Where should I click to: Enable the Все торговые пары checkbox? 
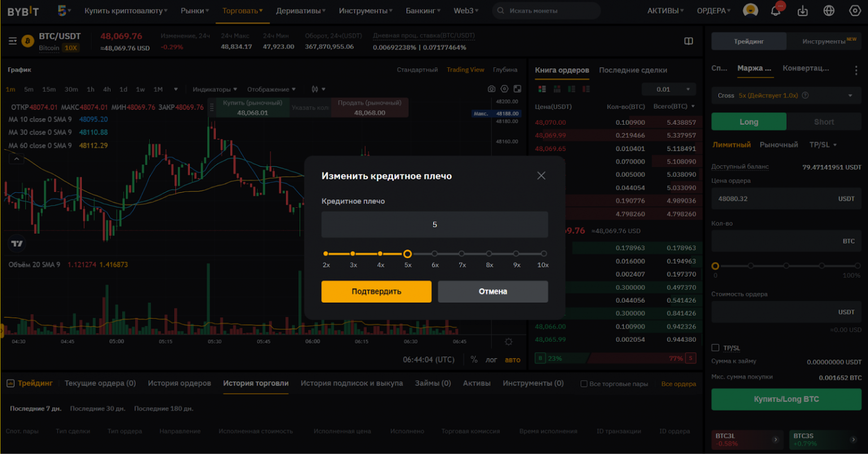tap(584, 384)
